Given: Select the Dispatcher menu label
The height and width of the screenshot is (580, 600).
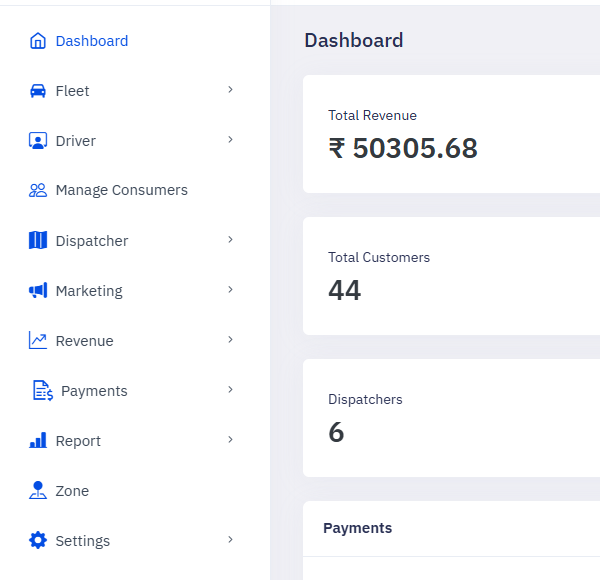Looking at the screenshot, I should tap(92, 241).
